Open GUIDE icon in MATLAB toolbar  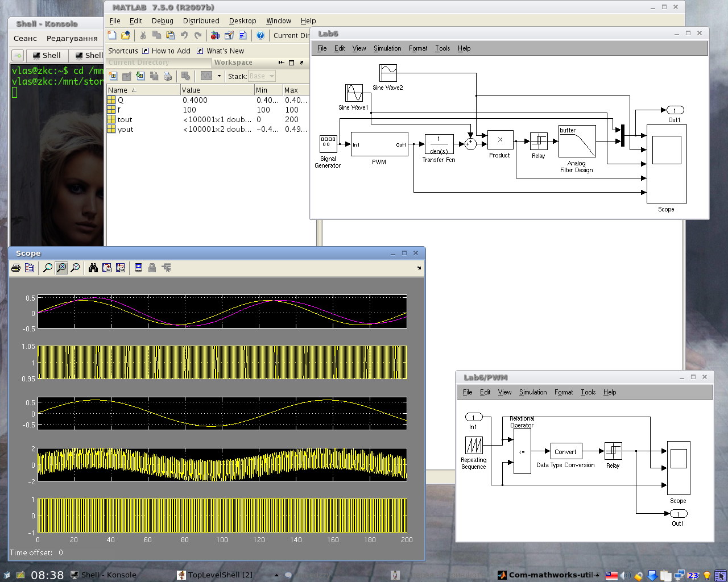coord(229,35)
